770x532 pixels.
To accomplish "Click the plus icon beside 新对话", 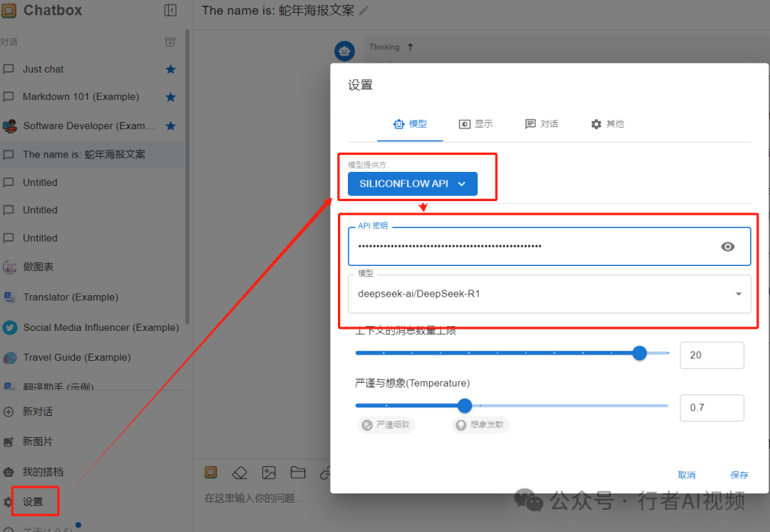I will [x=9, y=412].
